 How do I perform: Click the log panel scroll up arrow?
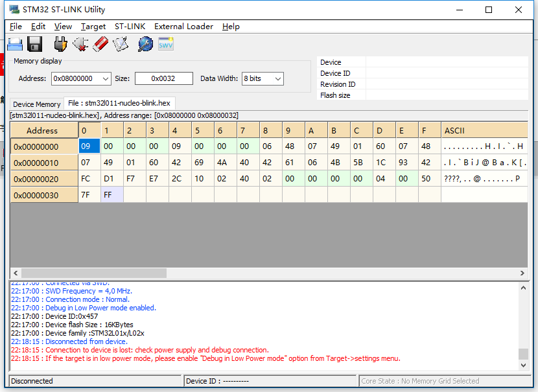(523, 288)
